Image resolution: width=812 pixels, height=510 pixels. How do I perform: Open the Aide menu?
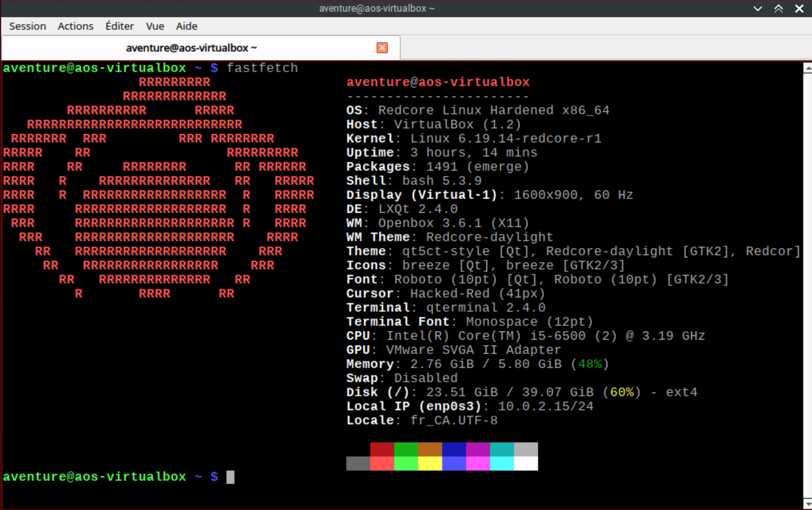(x=186, y=26)
